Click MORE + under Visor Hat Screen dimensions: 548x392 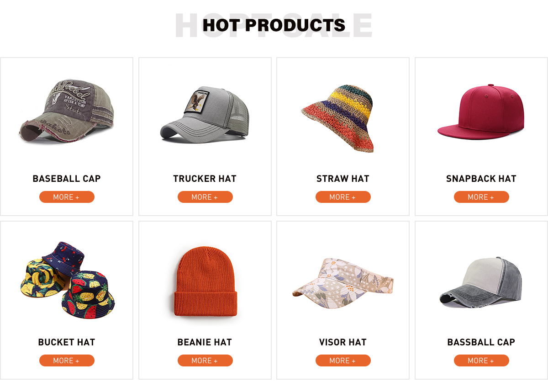[343, 360]
